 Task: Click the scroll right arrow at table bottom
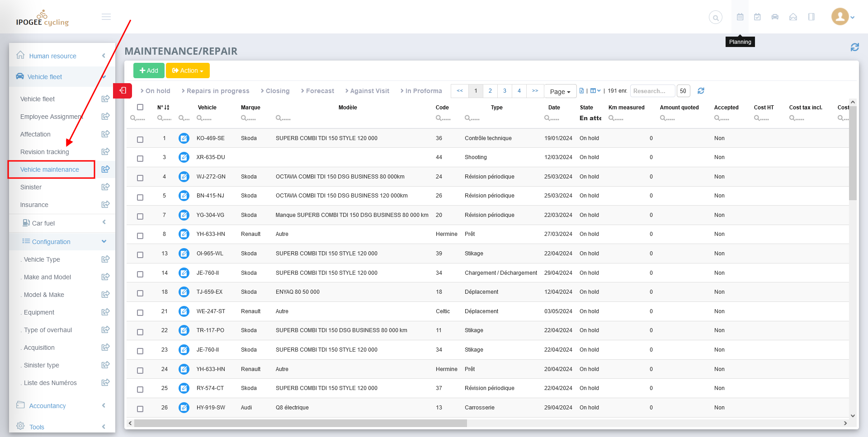click(x=845, y=423)
